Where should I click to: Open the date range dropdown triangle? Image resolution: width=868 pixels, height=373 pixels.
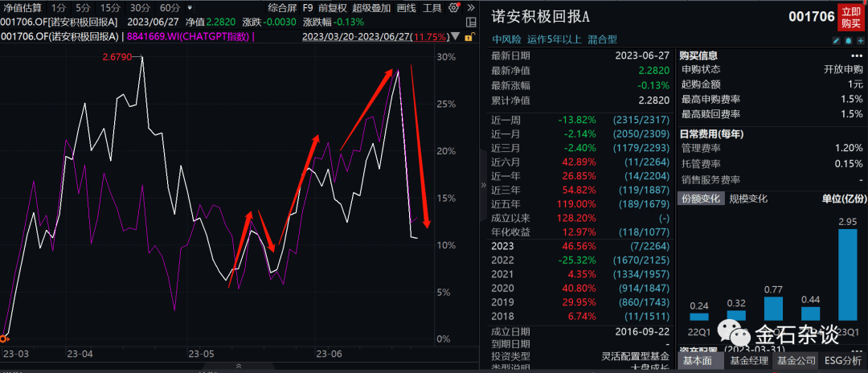tap(456, 37)
